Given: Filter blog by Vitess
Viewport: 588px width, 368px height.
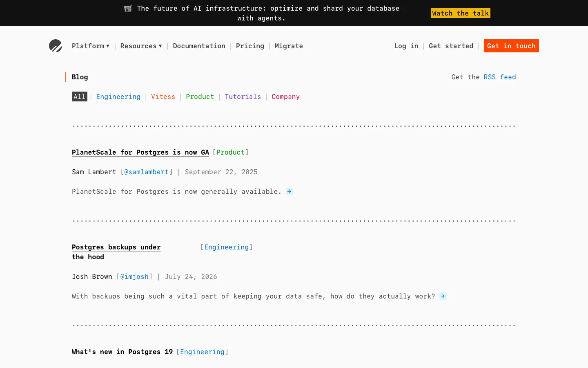Looking at the screenshot, I should (163, 96).
